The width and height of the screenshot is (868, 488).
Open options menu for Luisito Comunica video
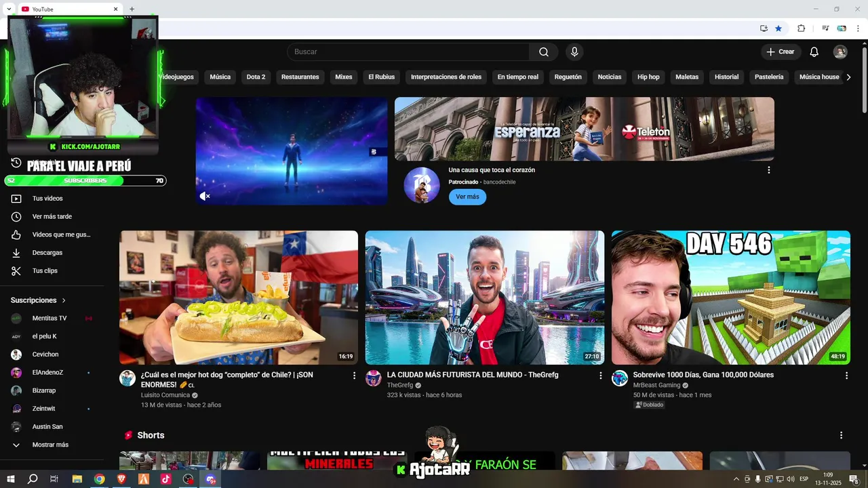tap(354, 375)
